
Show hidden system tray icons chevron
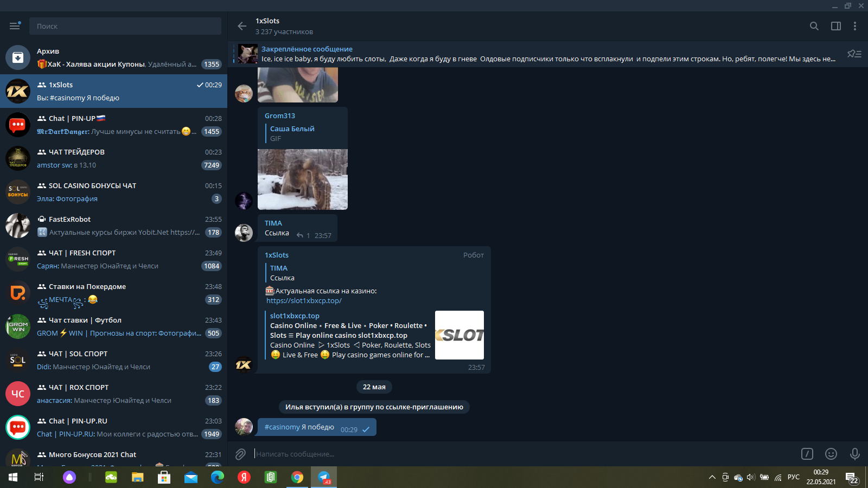[712, 477]
